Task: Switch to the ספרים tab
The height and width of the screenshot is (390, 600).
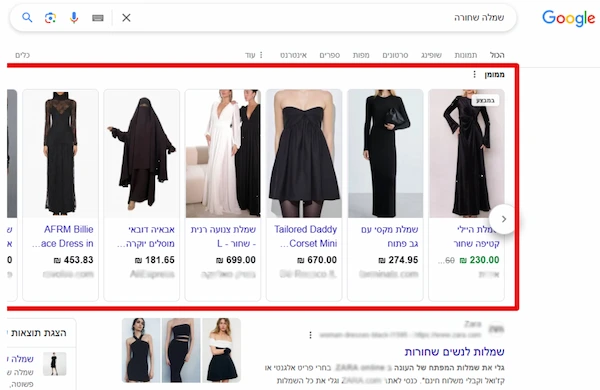Action: (329, 55)
